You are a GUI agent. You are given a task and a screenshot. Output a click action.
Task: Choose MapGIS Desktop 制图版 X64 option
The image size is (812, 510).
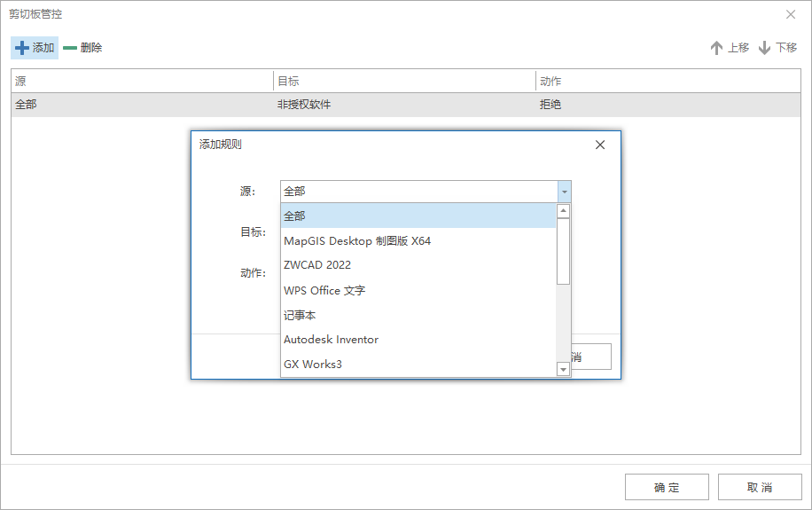click(418, 240)
